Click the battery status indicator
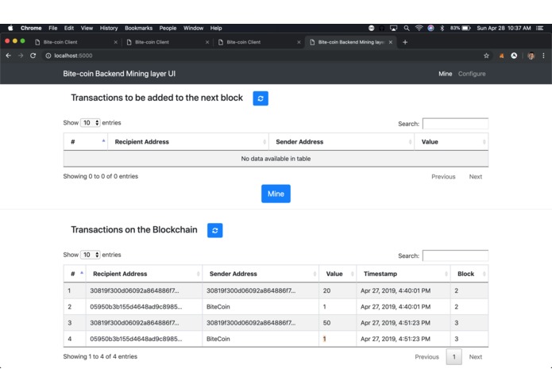The width and height of the screenshot is (552, 392). pos(461,28)
